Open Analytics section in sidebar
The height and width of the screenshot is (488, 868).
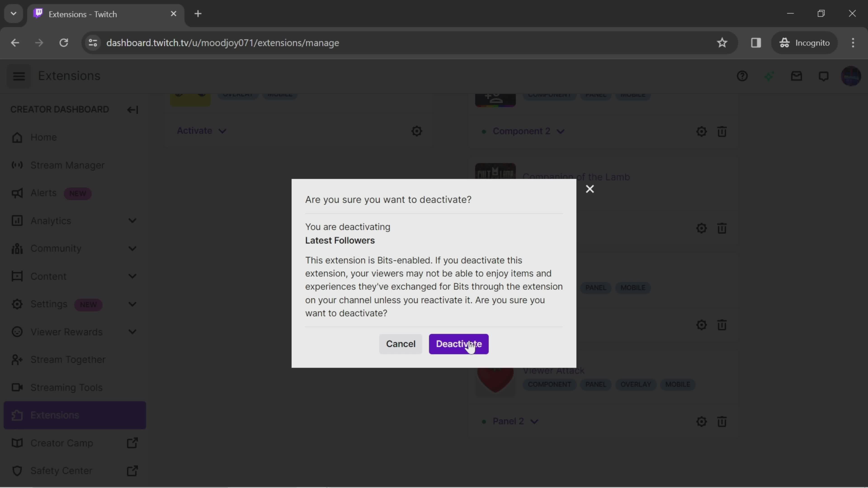click(x=51, y=221)
